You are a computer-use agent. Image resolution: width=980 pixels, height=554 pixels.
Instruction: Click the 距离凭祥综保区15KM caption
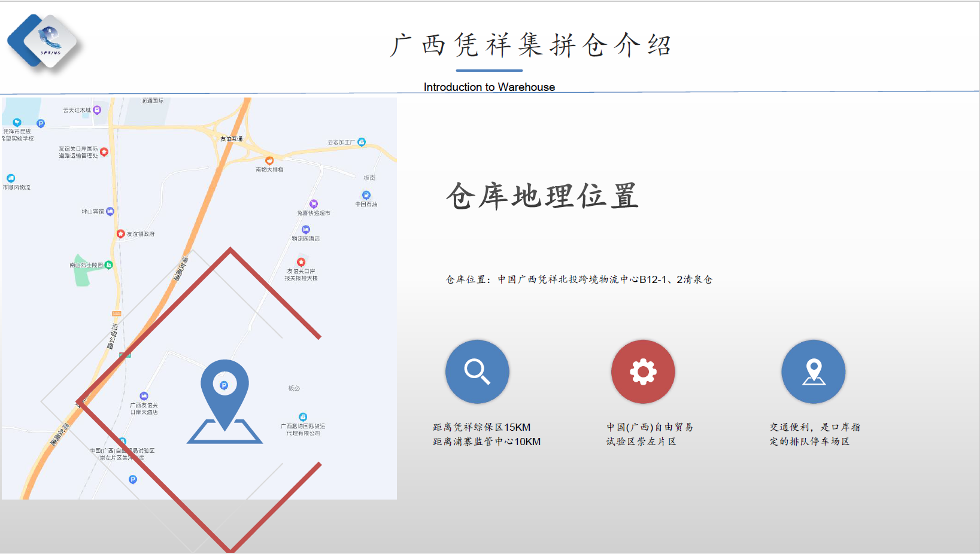tap(482, 427)
